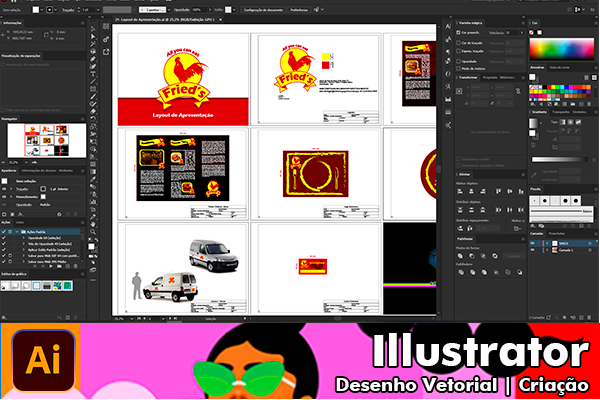Expand the Traçado row in Appearance panel
600x400 pixels.
point(11,189)
